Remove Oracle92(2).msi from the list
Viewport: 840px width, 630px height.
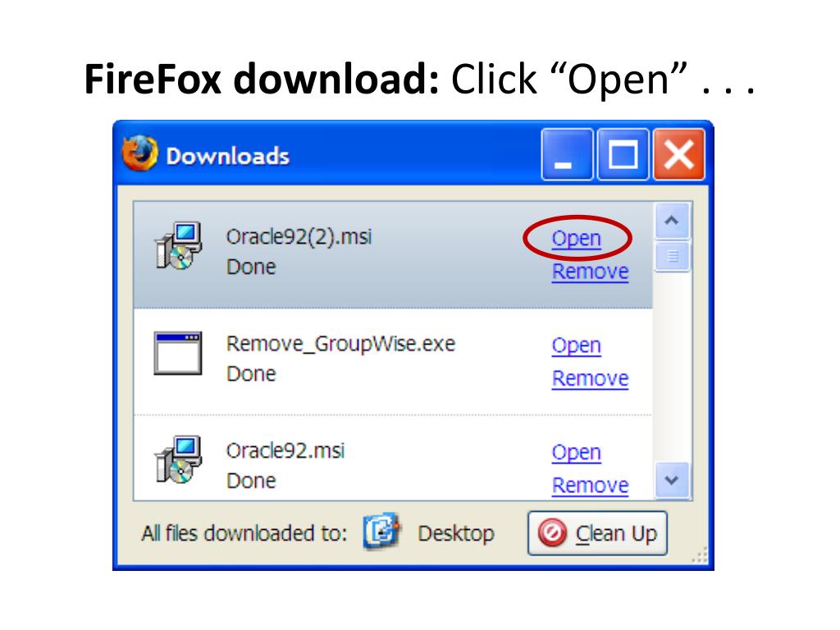click(591, 272)
